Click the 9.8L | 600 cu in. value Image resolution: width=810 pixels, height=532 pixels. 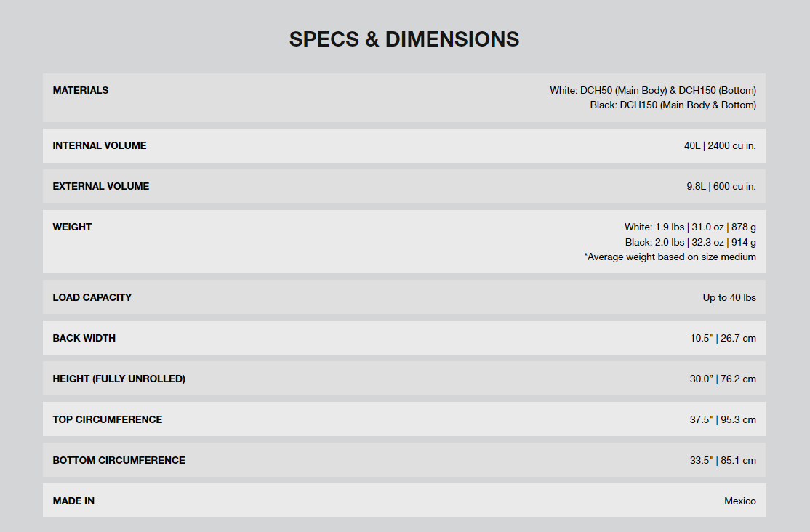point(721,187)
